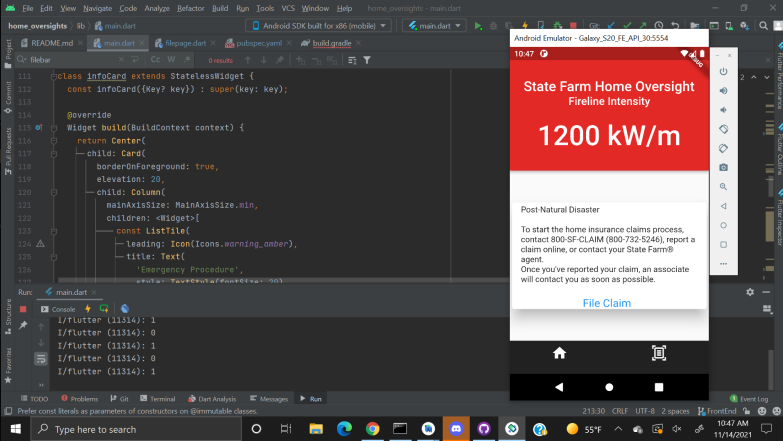
Task: Click override gutter icon line 115
Action: point(38,128)
